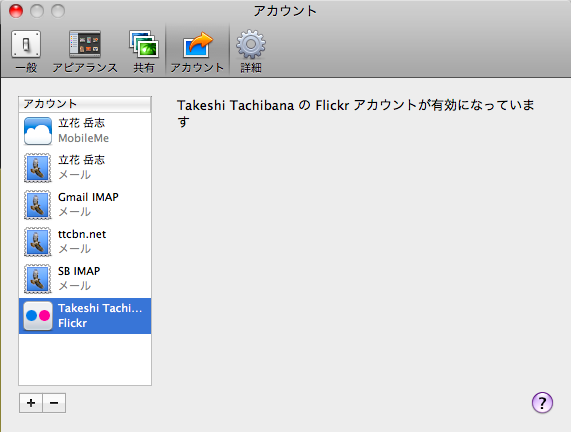This screenshot has width=571, height=432.
Task: Select the 立花 岳志 メール account
Action: click(x=85, y=168)
